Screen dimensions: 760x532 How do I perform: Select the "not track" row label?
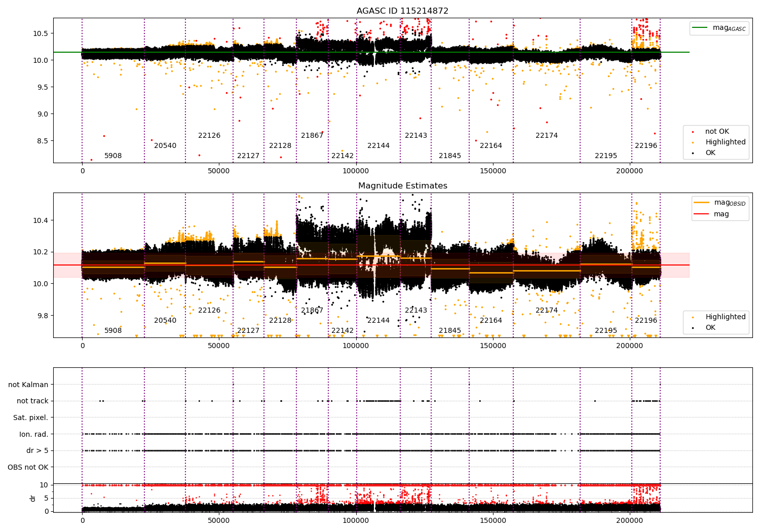32,401
